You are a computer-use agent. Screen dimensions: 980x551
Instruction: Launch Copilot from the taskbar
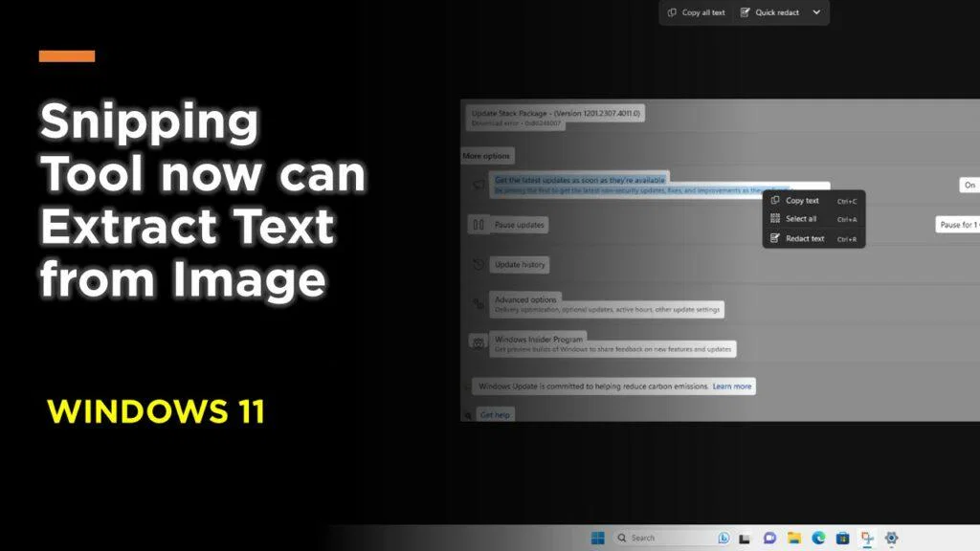[724, 537]
